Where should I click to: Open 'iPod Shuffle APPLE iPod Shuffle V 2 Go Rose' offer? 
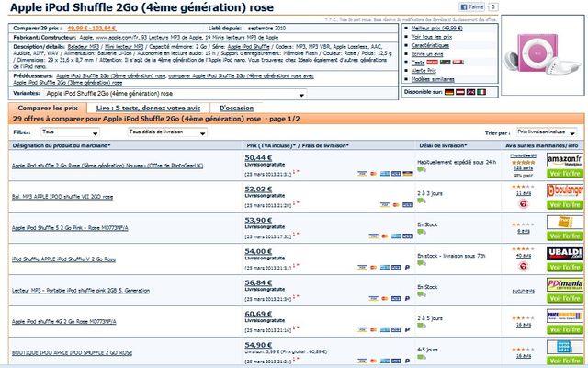63,259
